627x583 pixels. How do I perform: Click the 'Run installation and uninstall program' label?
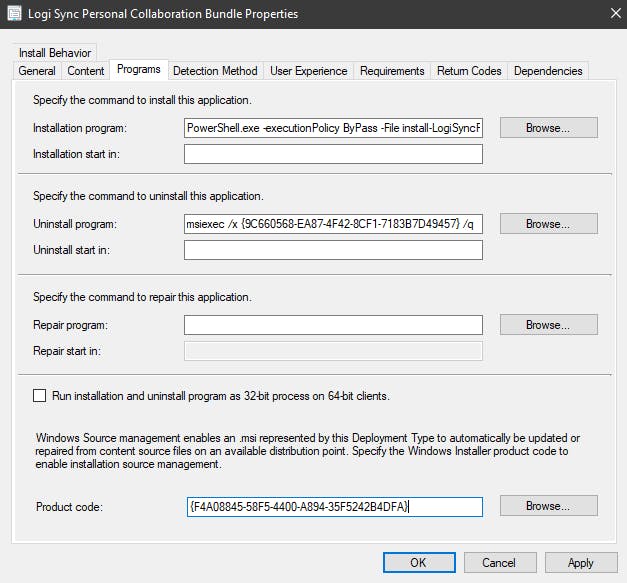(221, 396)
